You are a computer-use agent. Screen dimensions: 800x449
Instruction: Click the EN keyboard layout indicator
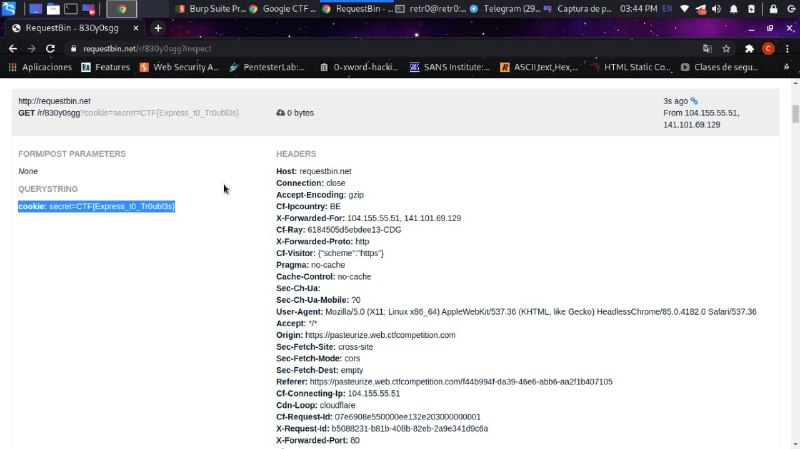tap(667, 9)
